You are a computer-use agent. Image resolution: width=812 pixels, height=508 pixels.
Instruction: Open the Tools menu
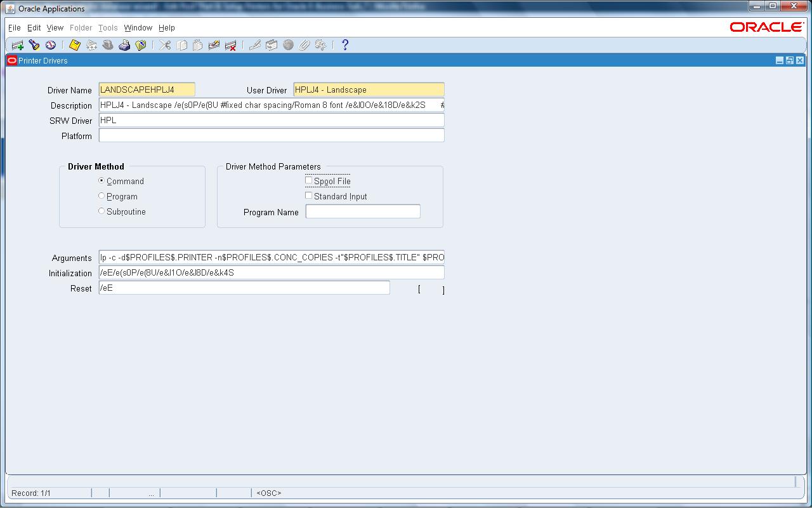(107, 27)
